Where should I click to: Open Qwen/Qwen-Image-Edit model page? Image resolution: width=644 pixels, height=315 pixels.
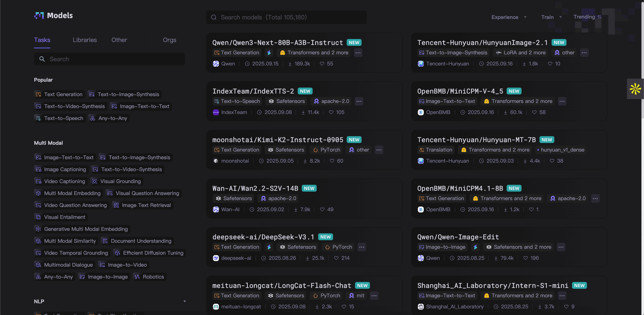point(458,237)
